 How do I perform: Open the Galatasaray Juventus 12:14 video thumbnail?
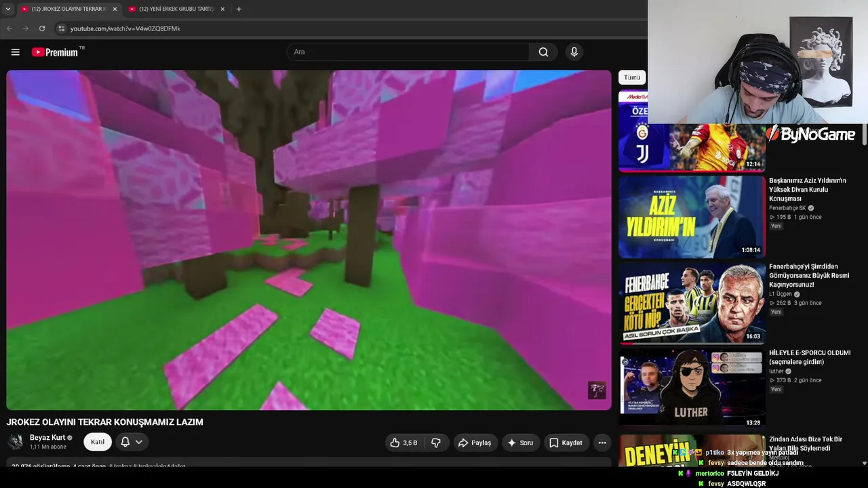pyautogui.click(x=692, y=131)
